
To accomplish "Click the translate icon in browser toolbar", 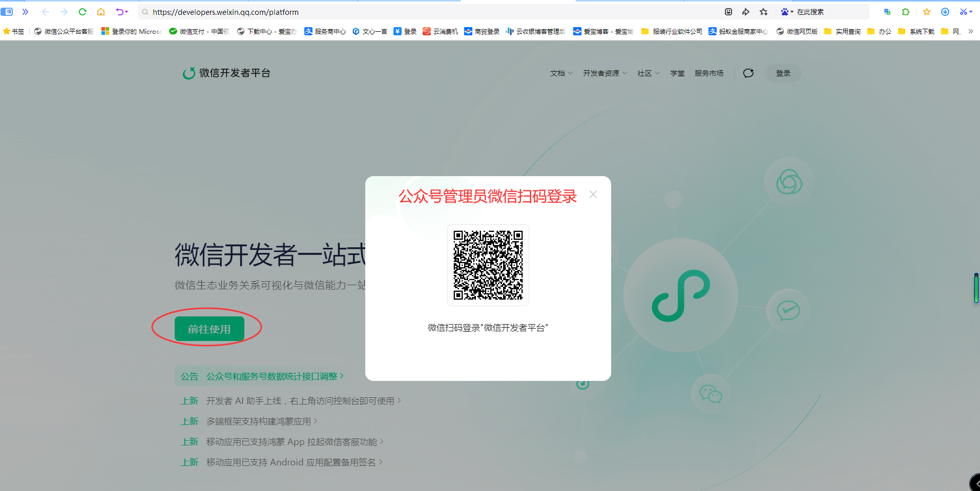I will [887, 12].
